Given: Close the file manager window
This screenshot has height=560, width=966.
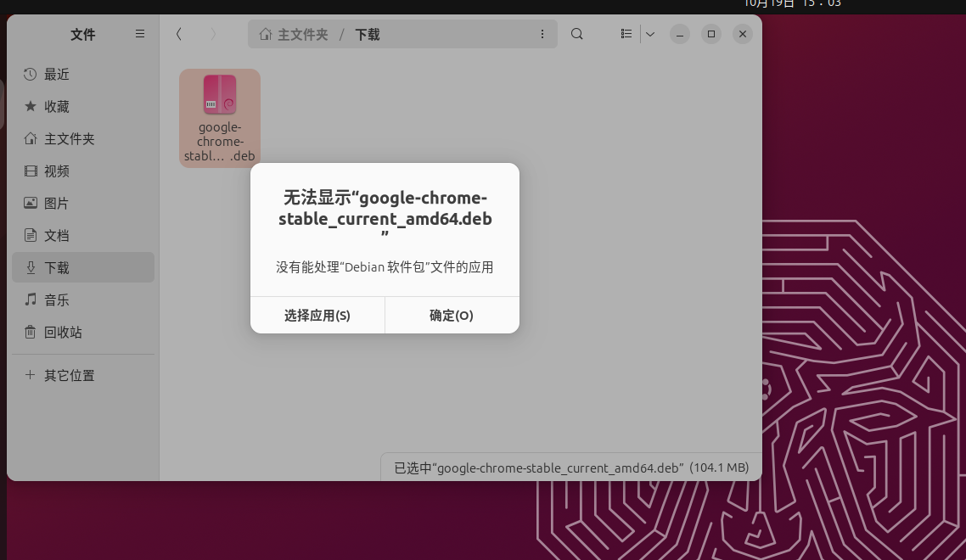Looking at the screenshot, I should pos(743,34).
